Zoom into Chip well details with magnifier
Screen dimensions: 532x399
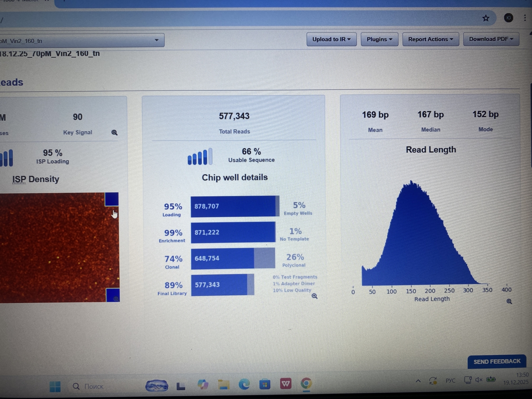tap(315, 296)
